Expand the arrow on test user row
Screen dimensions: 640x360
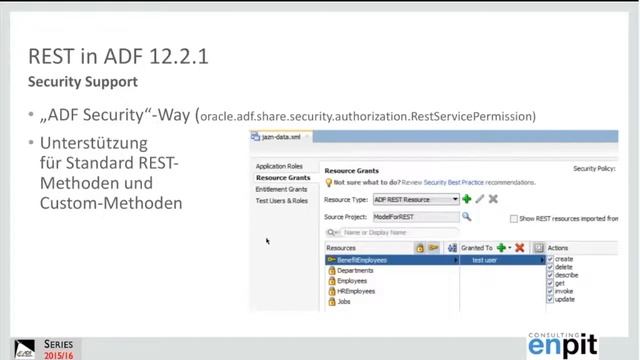point(542,260)
